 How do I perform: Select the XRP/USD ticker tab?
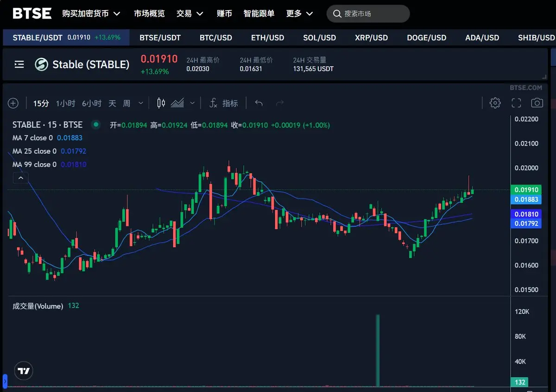[x=372, y=37]
